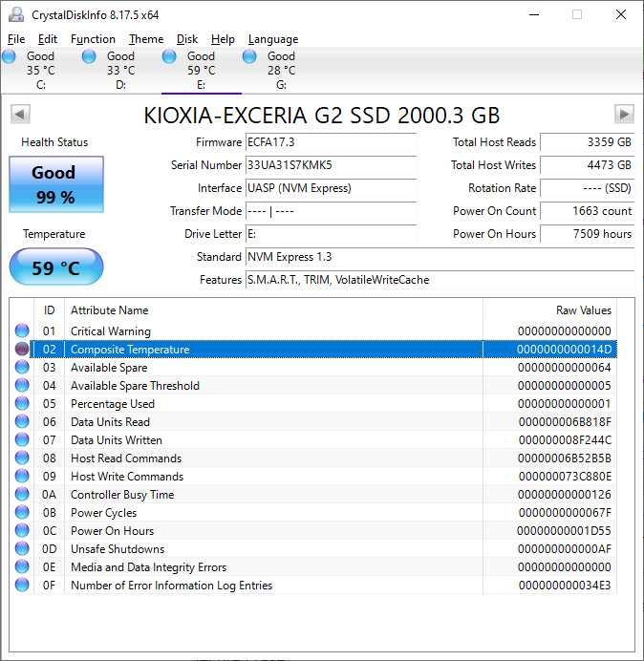Viewport: 644px width, 661px height.
Task: Click status orb of Percentage Used row
Action: 22,403
